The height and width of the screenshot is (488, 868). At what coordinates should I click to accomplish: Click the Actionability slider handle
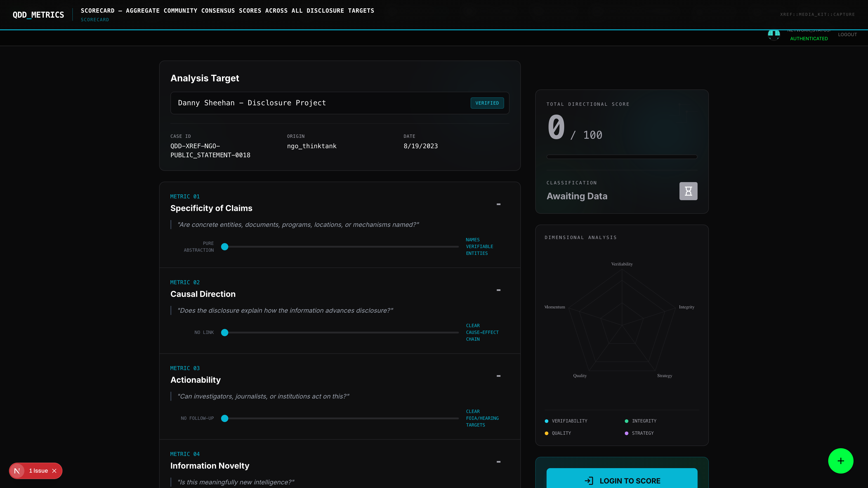[225, 418]
